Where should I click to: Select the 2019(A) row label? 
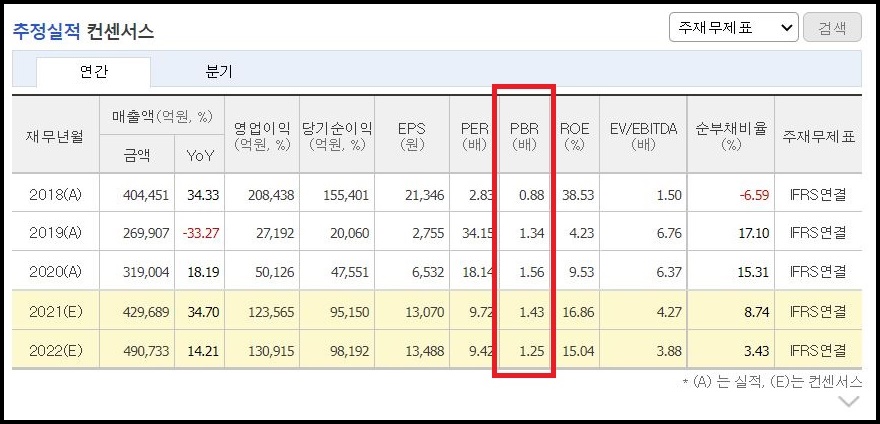(55, 232)
